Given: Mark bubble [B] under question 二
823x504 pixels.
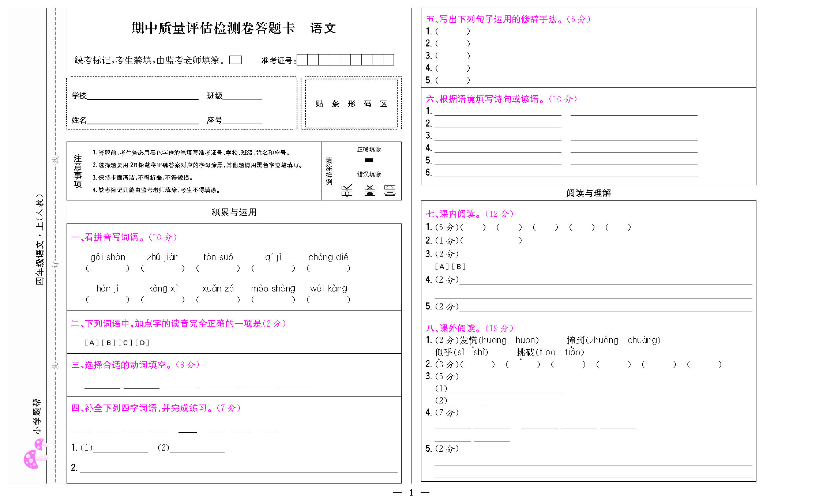Looking at the screenshot, I should tap(109, 343).
